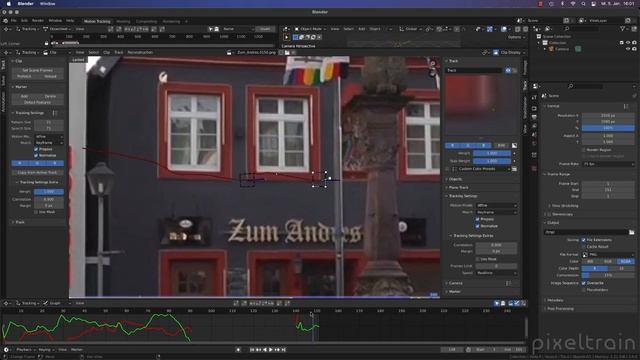Click the track preview thumbnail

click(x=481, y=105)
